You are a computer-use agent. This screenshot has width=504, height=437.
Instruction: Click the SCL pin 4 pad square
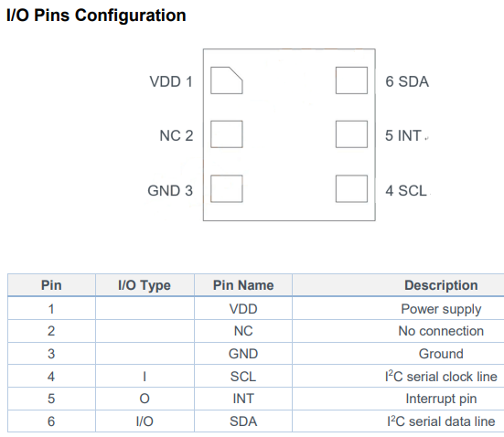[x=351, y=188]
